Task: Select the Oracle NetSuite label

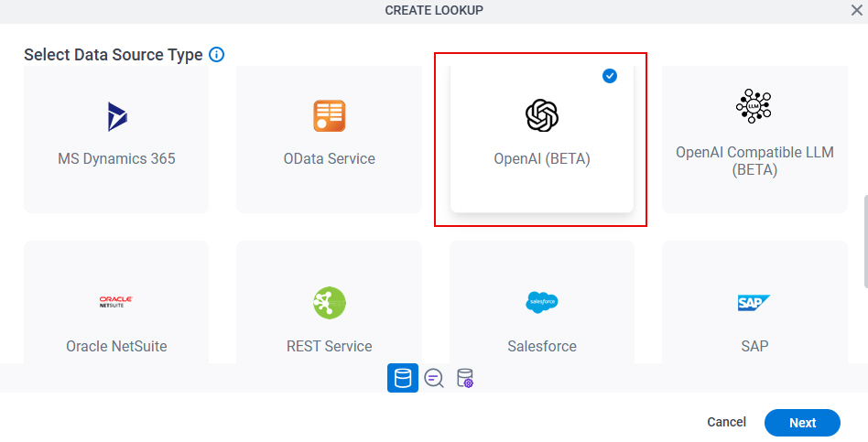Action: [116, 346]
